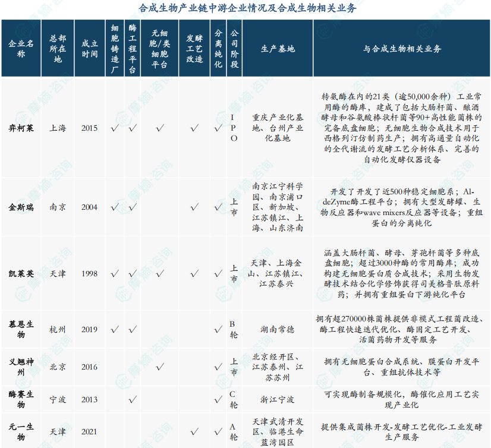Click founding year 1998
This screenshot has width=491, height=448.
(x=90, y=274)
